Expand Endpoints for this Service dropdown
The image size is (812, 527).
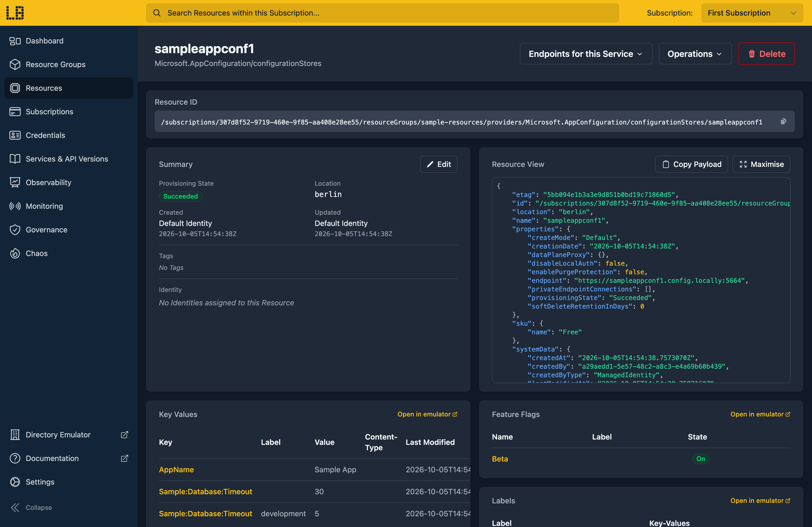click(586, 54)
